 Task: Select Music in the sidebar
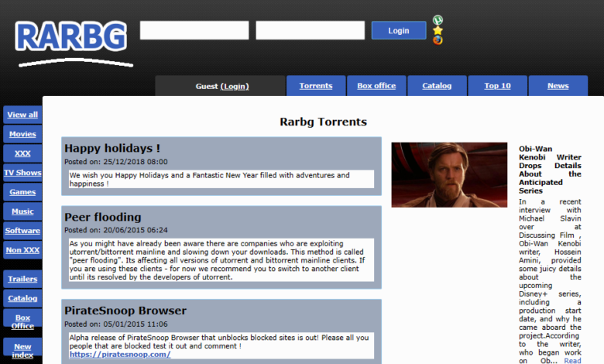point(22,211)
